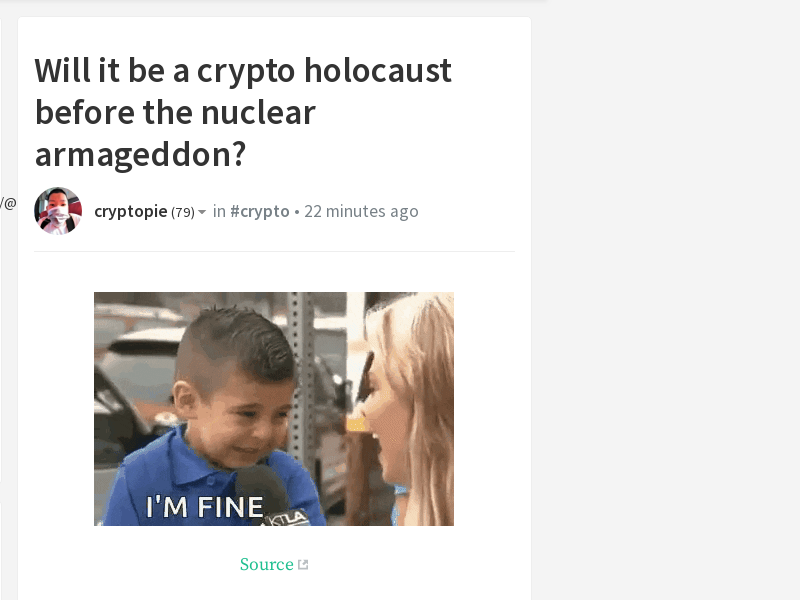
Task: Open cryptopie's round profile avatar
Action: [58, 211]
